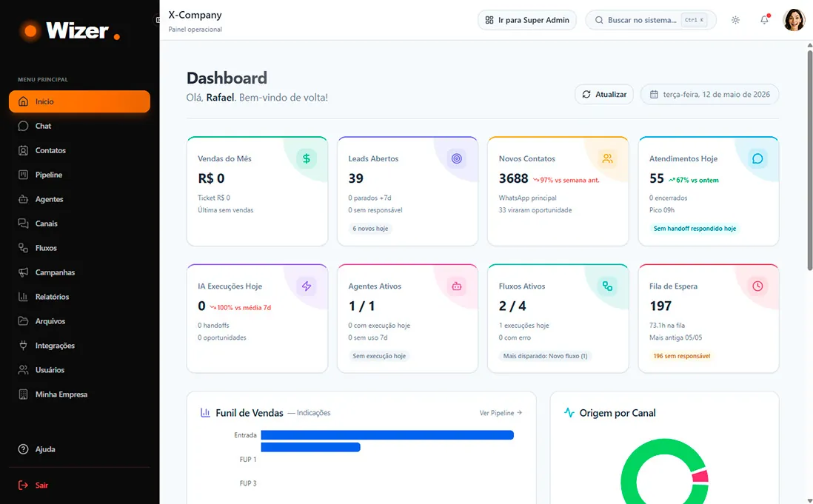Click the Usuários people icon
The height and width of the screenshot is (504, 813).
pos(24,369)
